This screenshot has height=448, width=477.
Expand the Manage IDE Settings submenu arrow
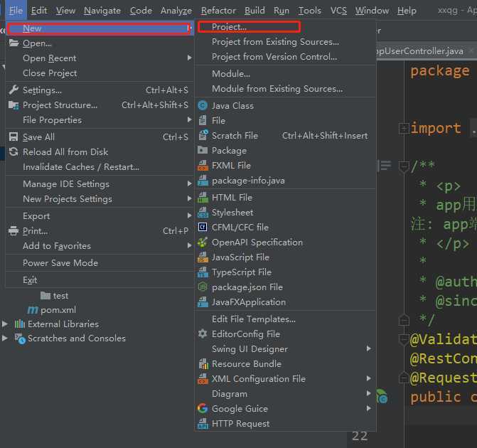190,183
